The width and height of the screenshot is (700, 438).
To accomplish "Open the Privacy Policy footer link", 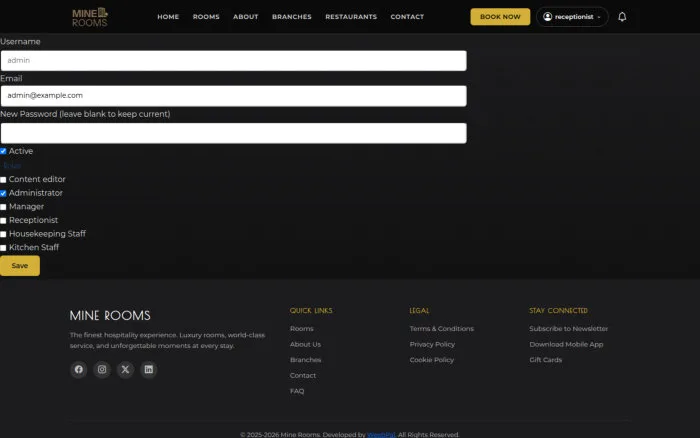I will click(x=432, y=344).
